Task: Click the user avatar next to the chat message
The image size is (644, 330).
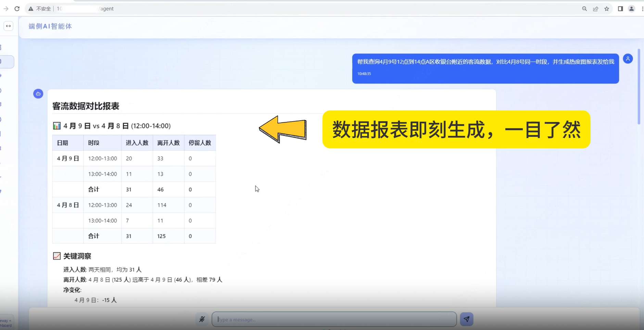Action: [629, 59]
